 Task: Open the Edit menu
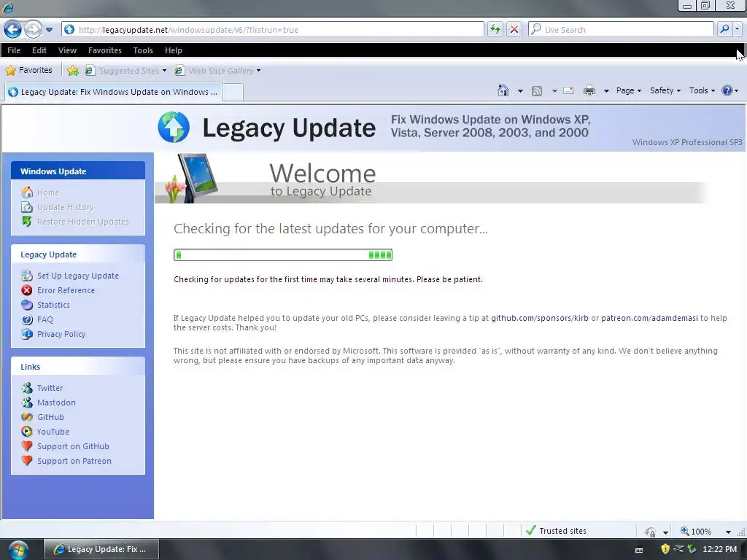39,50
